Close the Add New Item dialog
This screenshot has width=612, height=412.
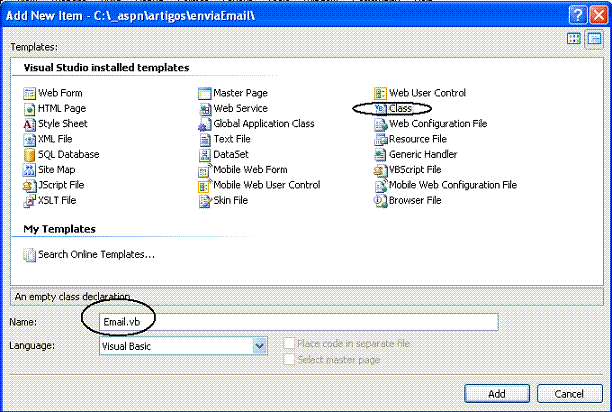(599, 16)
